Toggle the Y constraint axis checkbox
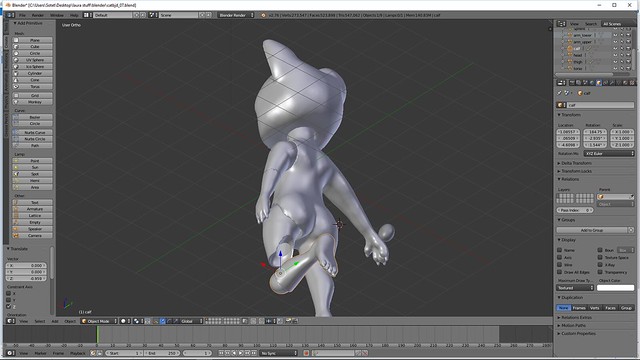The height and width of the screenshot is (360, 640). [9, 300]
